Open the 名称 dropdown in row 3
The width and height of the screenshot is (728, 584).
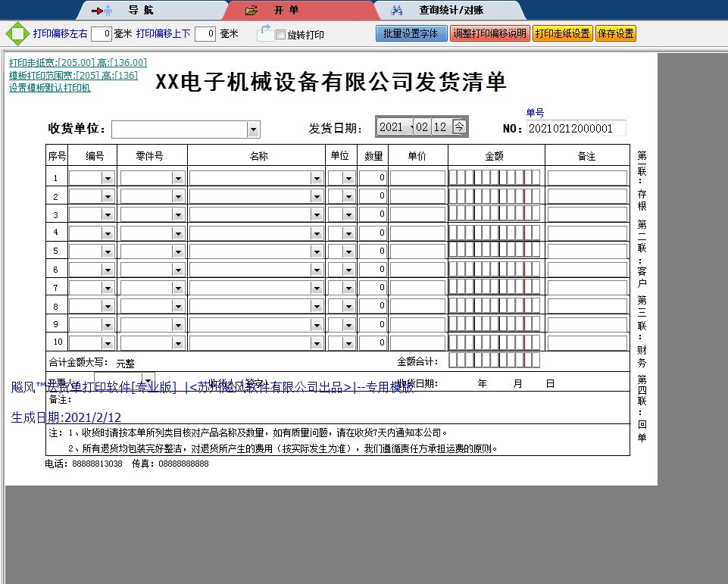pyautogui.click(x=317, y=214)
